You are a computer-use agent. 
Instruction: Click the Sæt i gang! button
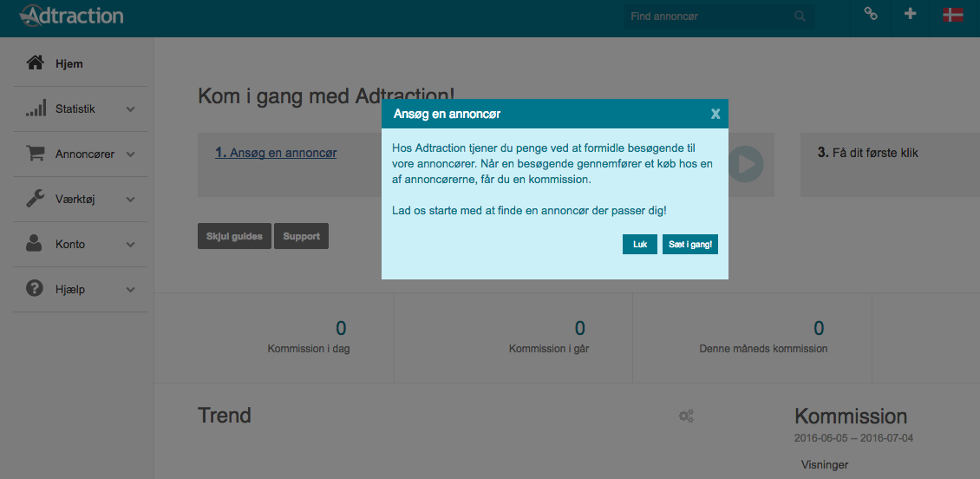coord(690,245)
